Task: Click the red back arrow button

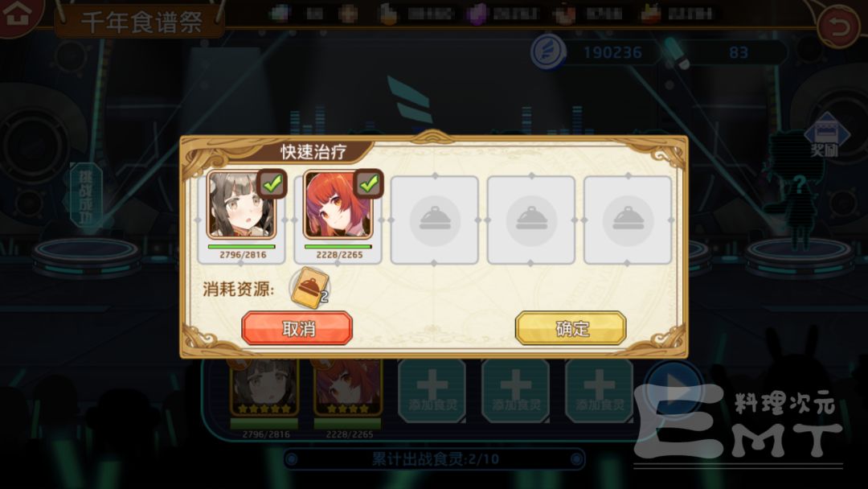Action: point(838,27)
